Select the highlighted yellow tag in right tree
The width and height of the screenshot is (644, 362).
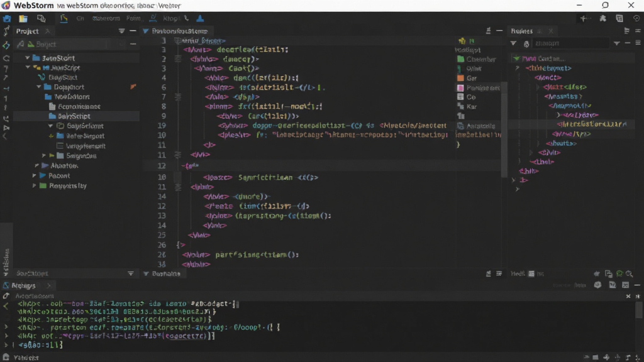pos(591,124)
